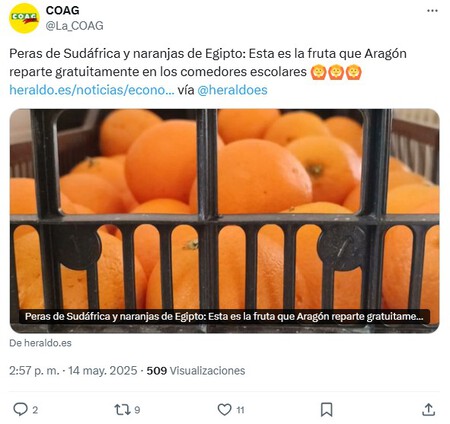
Task: Click the COAG profile avatar
Action: [x=24, y=18]
